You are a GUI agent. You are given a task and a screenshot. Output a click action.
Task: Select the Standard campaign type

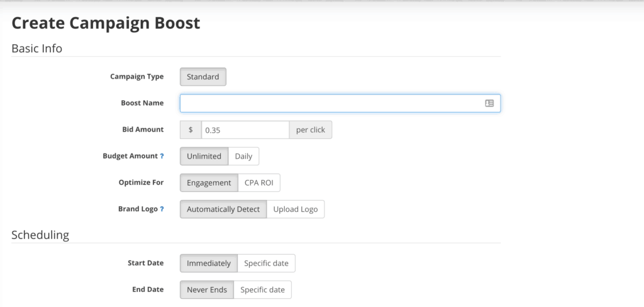point(203,77)
